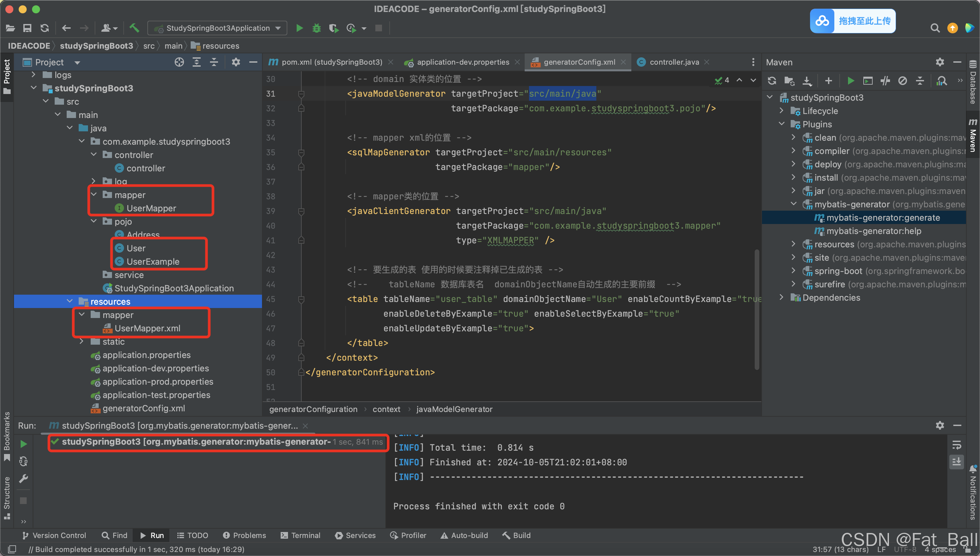Screen dimensions: 980x556
Task: Collapse the Plugins node in Maven panel
Action: [x=781, y=124]
